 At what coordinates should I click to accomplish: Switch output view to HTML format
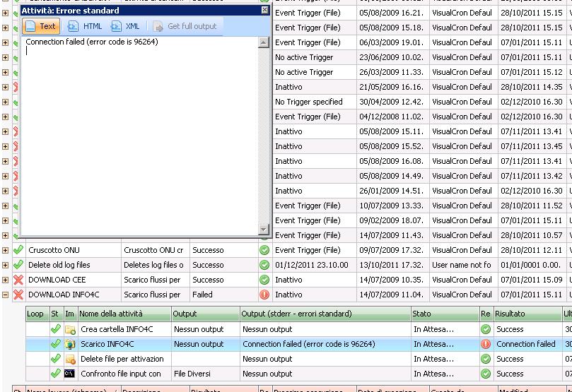click(x=86, y=26)
